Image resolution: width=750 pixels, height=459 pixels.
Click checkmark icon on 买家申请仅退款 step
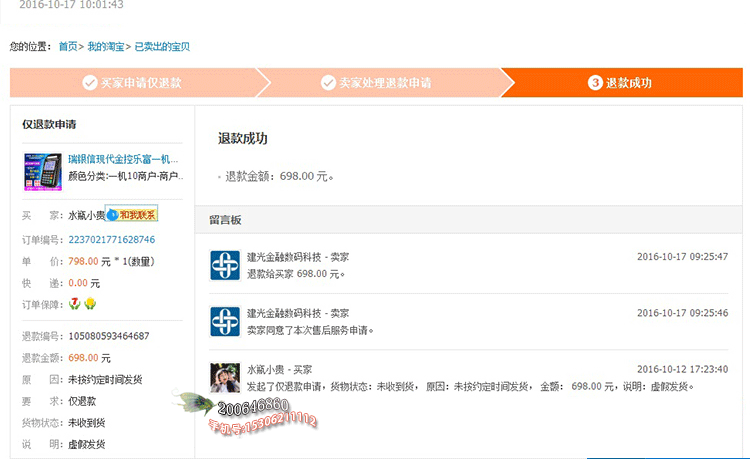click(90, 83)
